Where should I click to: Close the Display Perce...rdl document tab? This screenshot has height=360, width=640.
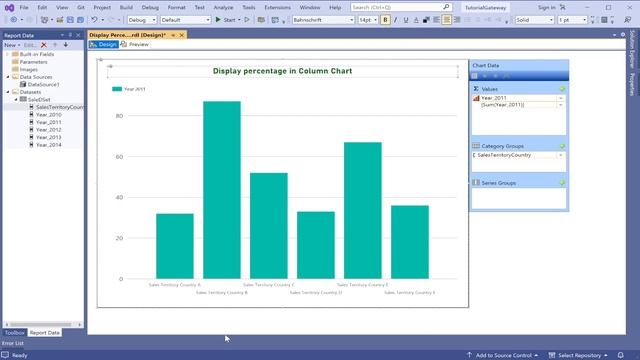pos(182,35)
